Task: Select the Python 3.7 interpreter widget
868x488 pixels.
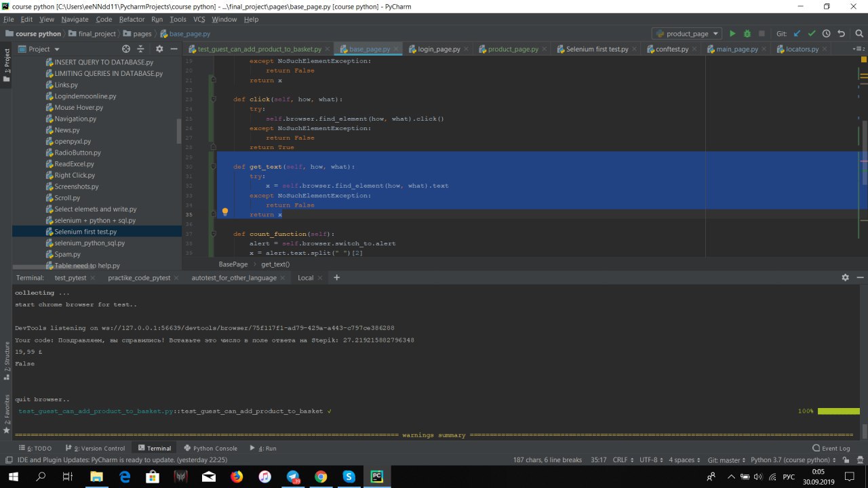Action: point(793,460)
